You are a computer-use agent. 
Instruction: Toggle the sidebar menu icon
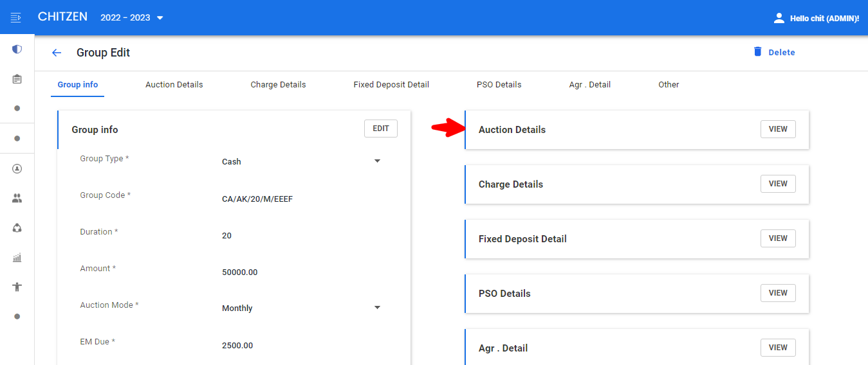pos(17,17)
